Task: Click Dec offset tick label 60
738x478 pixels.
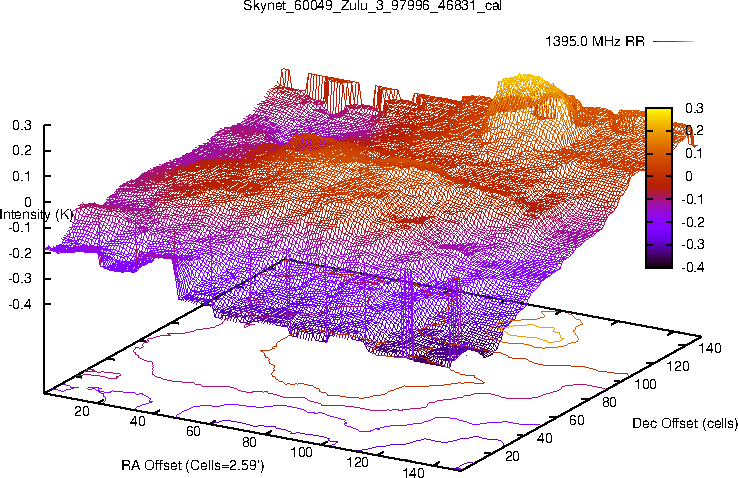Action: pos(577,420)
